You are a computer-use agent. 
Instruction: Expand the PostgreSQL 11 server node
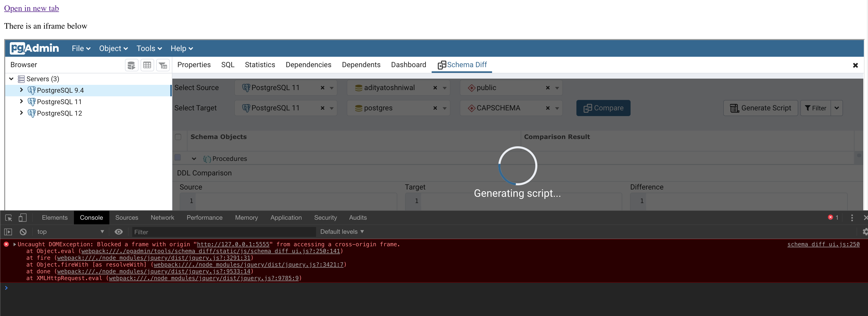[22, 102]
